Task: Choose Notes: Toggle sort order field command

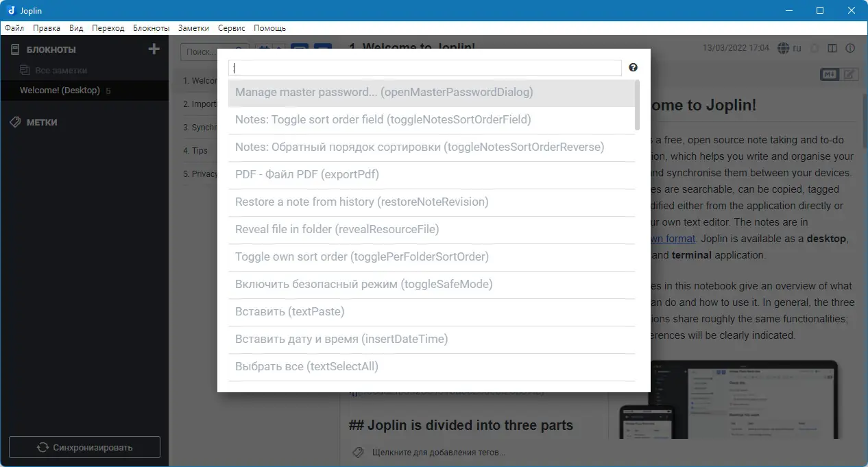Action: (431, 120)
